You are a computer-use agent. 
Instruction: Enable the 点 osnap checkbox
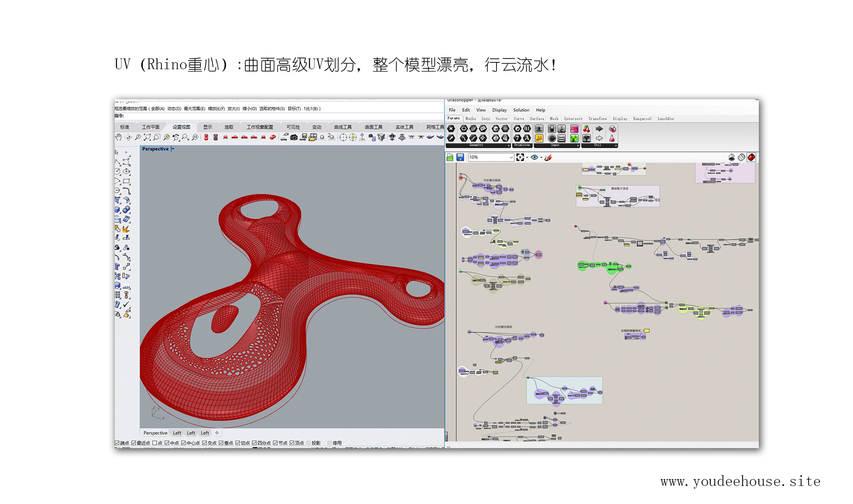click(155, 443)
